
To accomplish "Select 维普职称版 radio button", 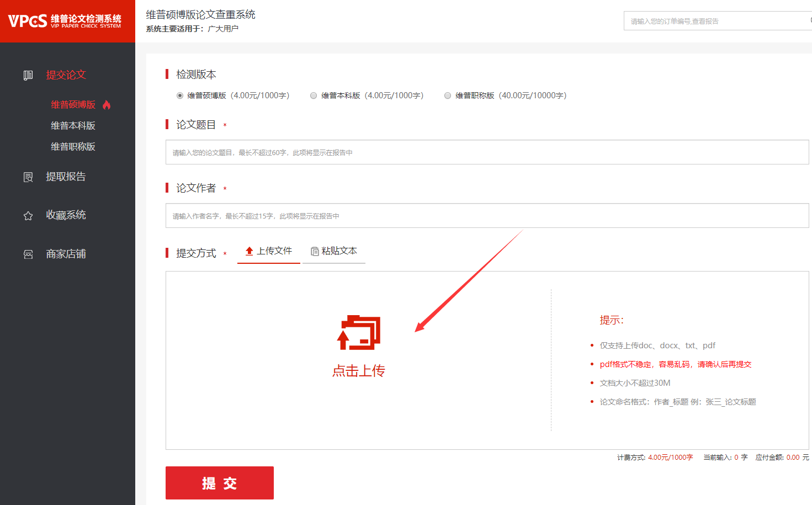I will [448, 95].
